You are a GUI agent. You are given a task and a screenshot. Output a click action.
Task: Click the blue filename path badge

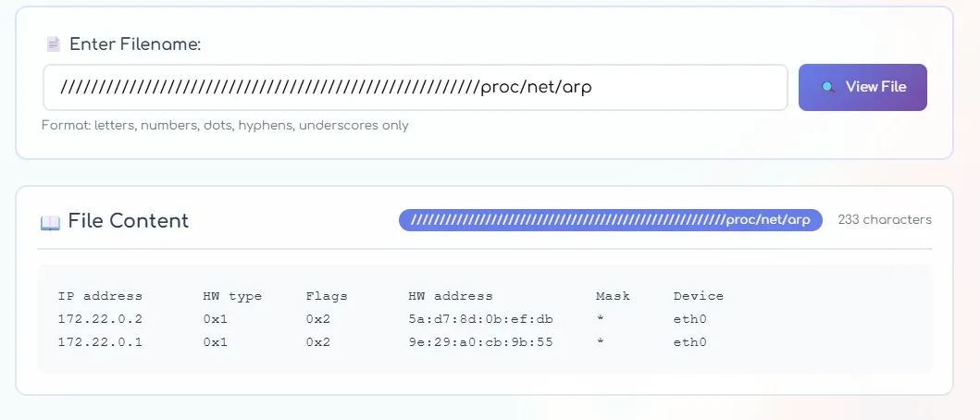(x=611, y=220)
